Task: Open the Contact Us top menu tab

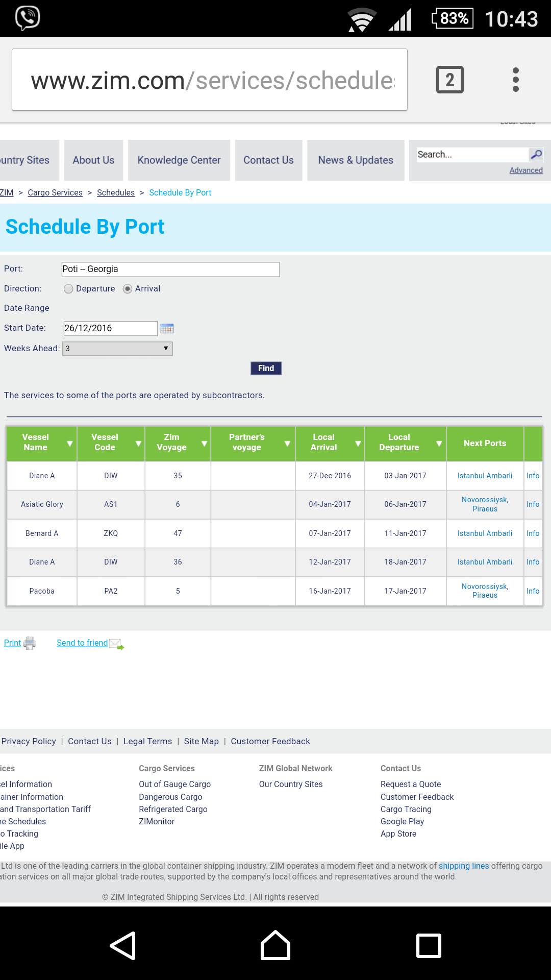Action: 268,160
